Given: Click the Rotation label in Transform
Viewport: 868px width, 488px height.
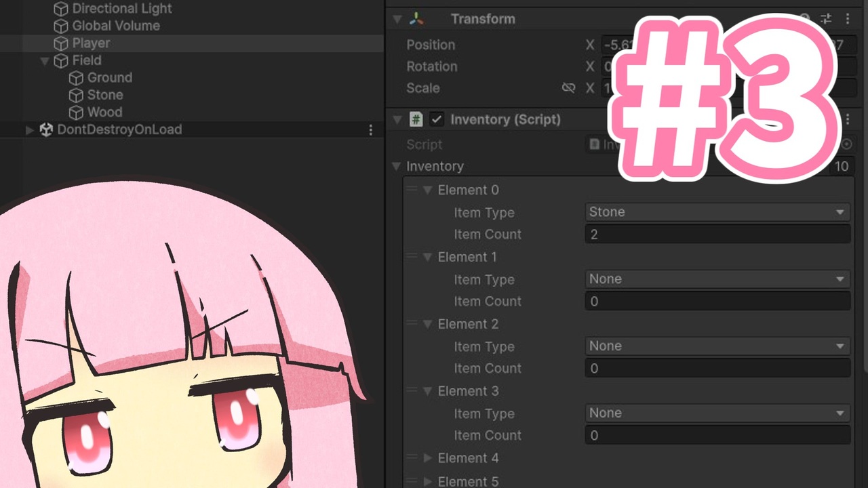Looking at the screenshot, I should [x=432, y=66].
